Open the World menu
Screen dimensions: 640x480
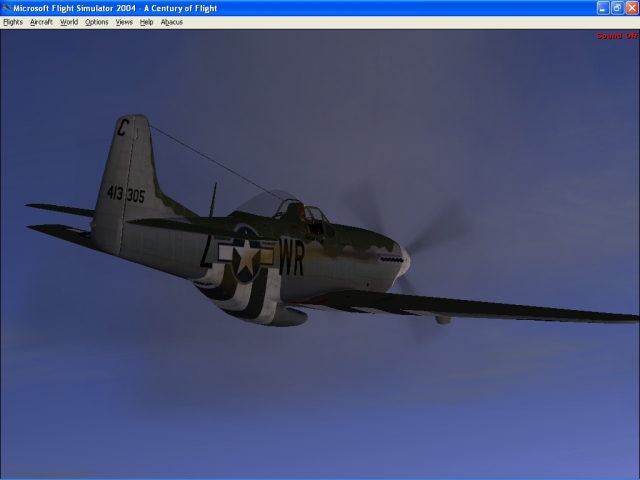[x=68, y=22]
